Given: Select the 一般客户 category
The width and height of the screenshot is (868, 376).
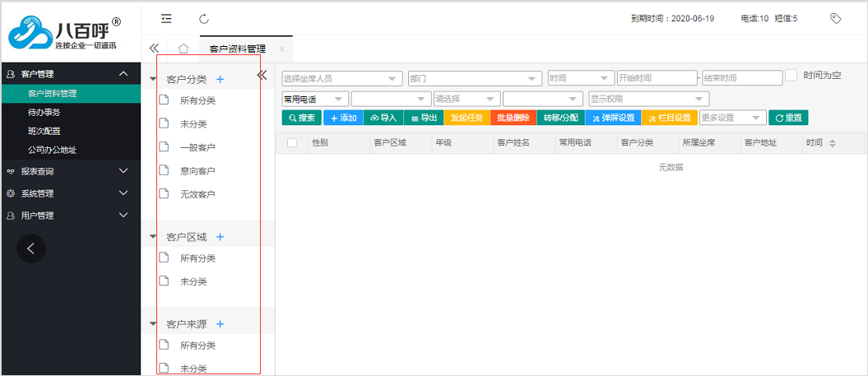Looking at the screenshot, I should 197,147.
